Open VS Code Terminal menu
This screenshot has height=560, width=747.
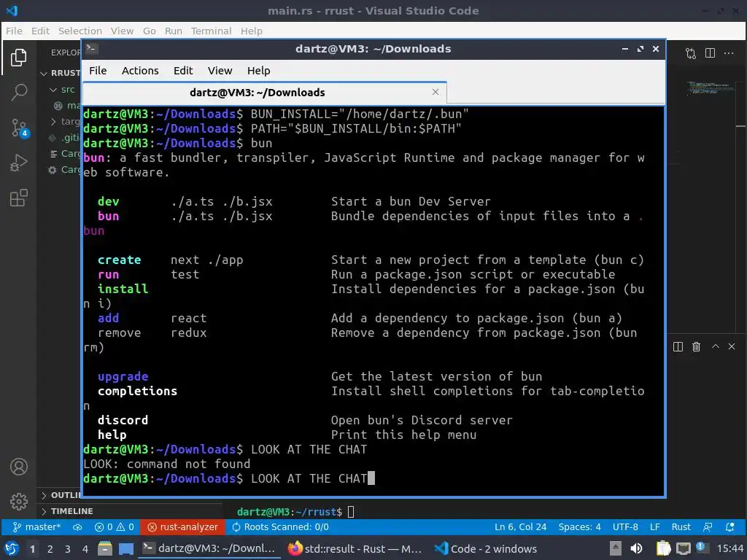(211, 31)
